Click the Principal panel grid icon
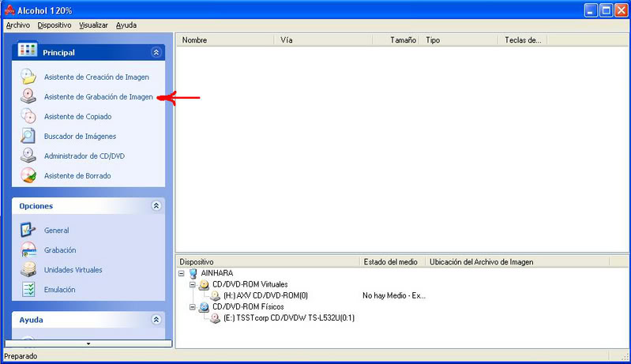The width and height of the screenshot is (631, 364). (x=28, y=50)
